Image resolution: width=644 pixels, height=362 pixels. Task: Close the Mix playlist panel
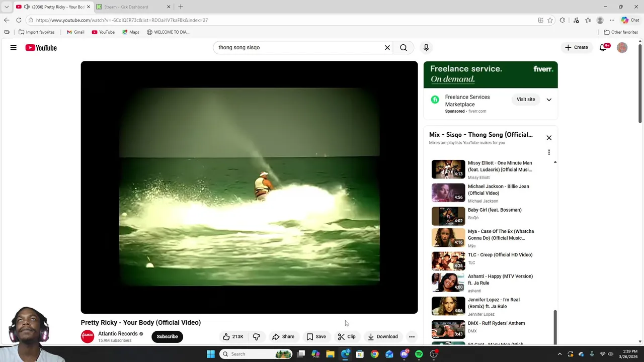click(x=549, y=138)
